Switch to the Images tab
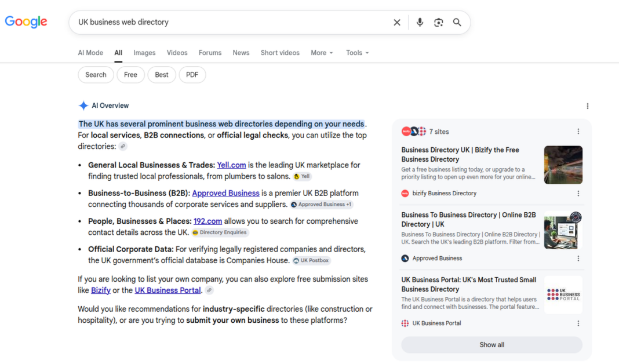 (144, 53)
